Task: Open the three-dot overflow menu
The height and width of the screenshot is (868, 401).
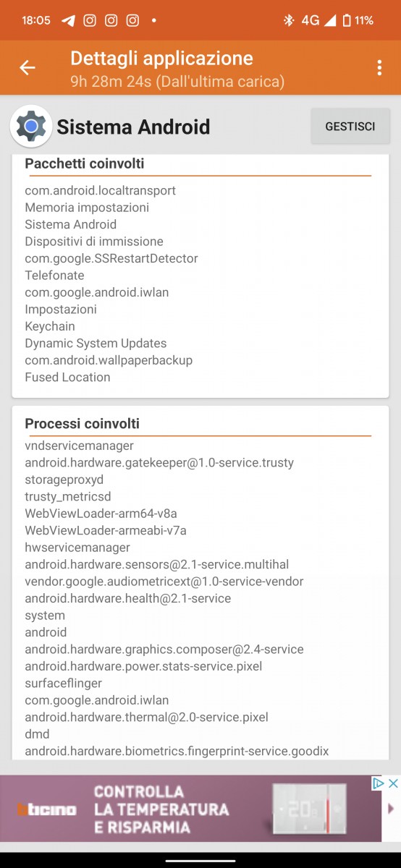Action: (379, 68)
